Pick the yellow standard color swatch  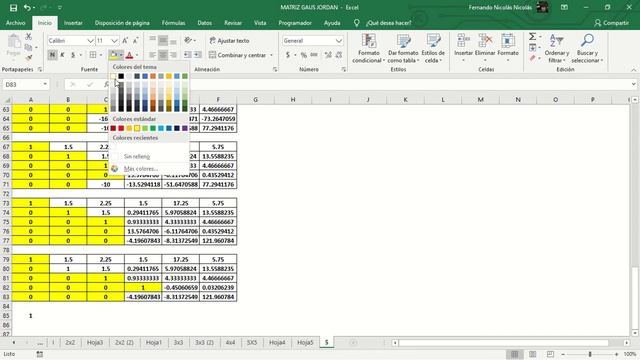pyautogui.click(x=137, y=128)
